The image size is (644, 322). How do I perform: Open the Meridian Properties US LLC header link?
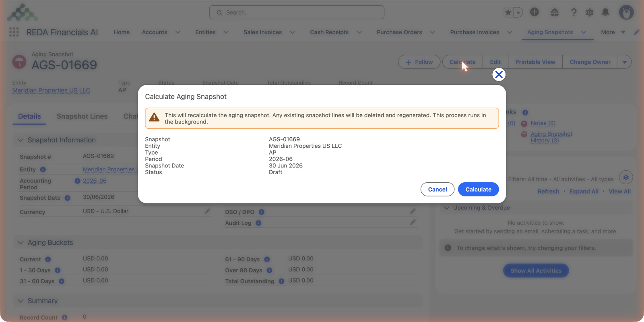click(x=51, y=90)
